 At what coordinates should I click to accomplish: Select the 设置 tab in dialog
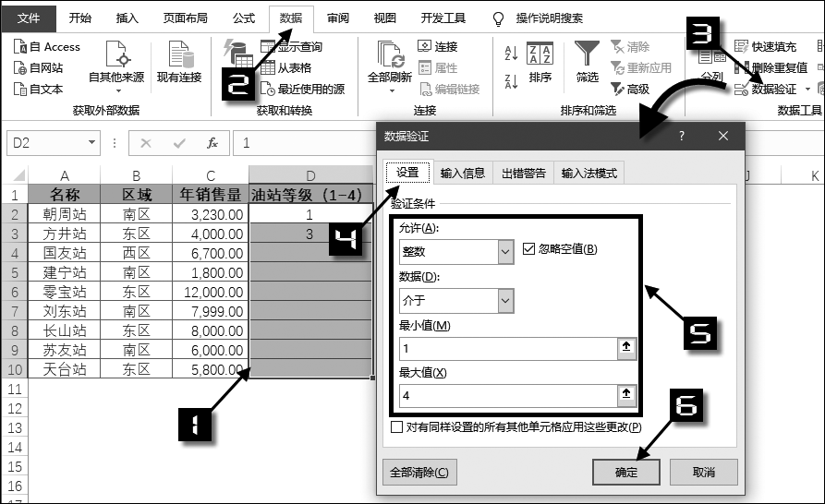tap(407, 173)
